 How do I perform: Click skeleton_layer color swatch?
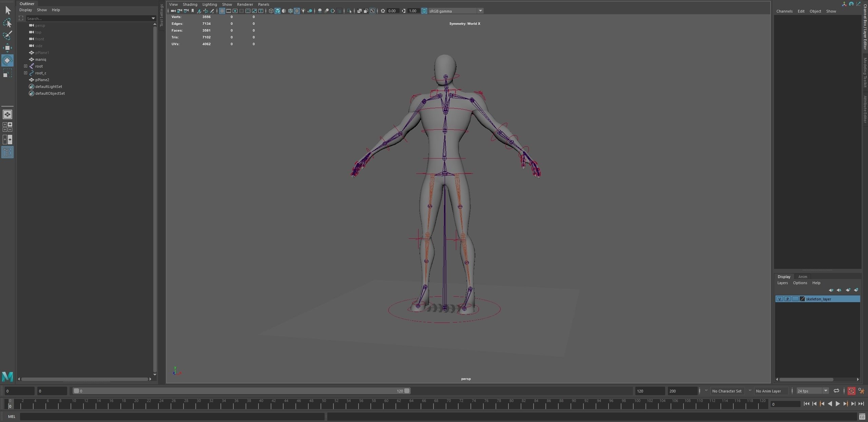[x=802, y=299]
